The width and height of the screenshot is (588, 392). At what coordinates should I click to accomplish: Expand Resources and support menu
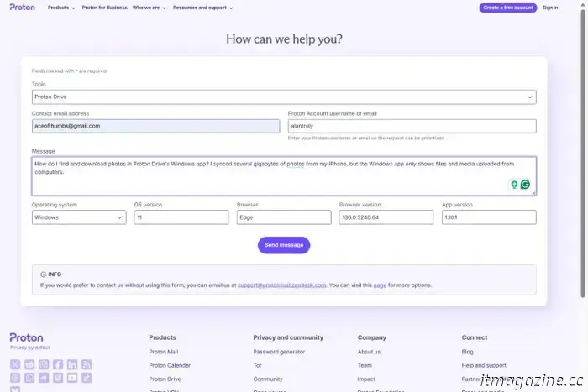coord(203,8)
